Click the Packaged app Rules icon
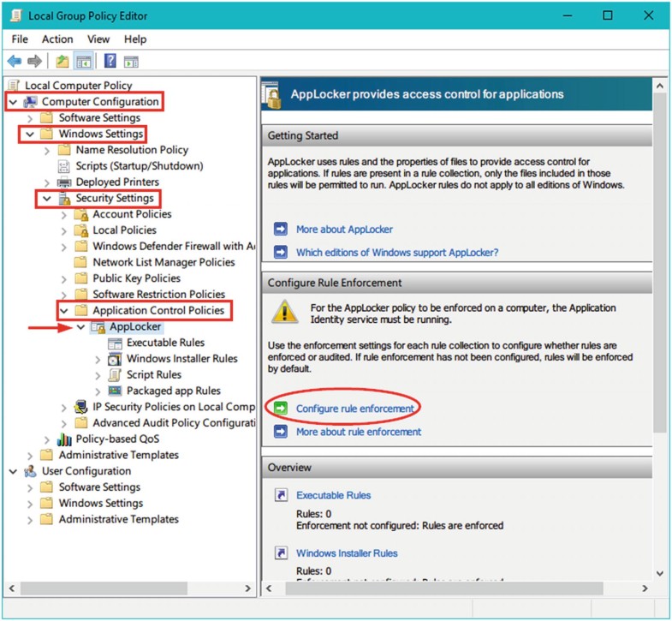 click(115, 391)
